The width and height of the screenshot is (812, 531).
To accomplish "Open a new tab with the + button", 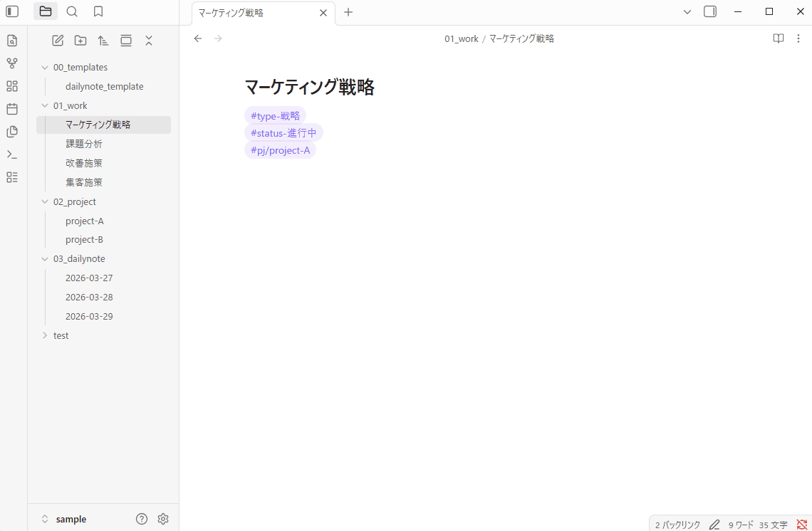I will click(348, 12).
